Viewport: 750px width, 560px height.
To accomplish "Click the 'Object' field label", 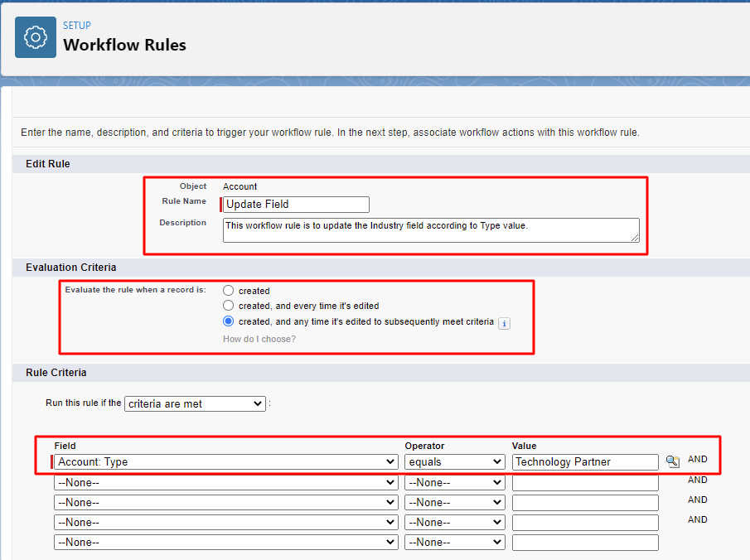I will 193,186.
